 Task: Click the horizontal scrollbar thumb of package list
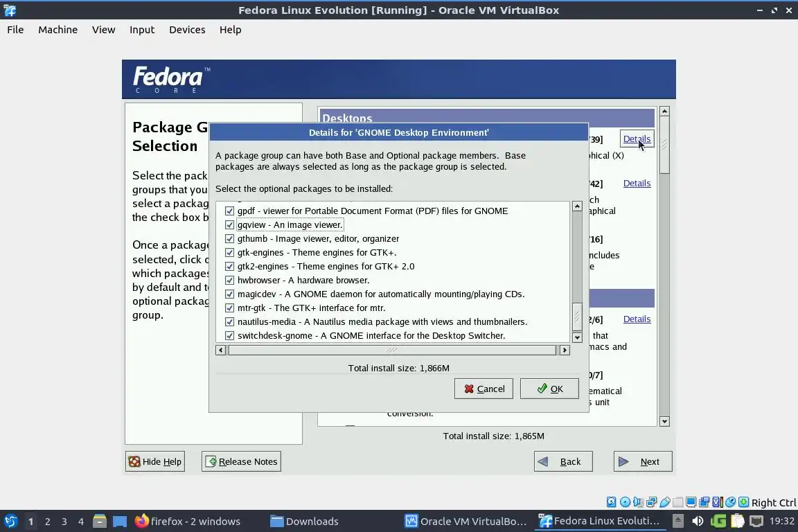(392, 351)
